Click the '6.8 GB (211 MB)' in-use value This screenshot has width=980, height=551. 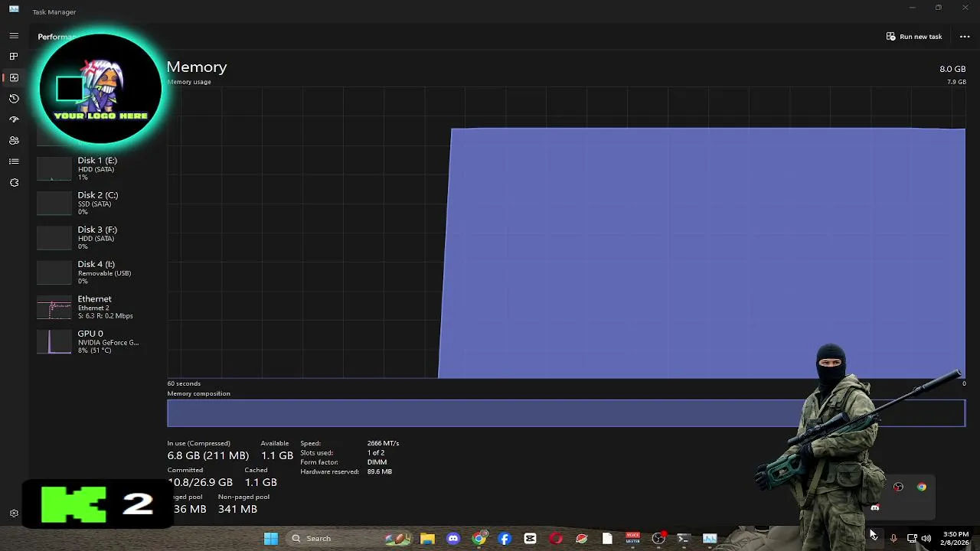[208, 455]
